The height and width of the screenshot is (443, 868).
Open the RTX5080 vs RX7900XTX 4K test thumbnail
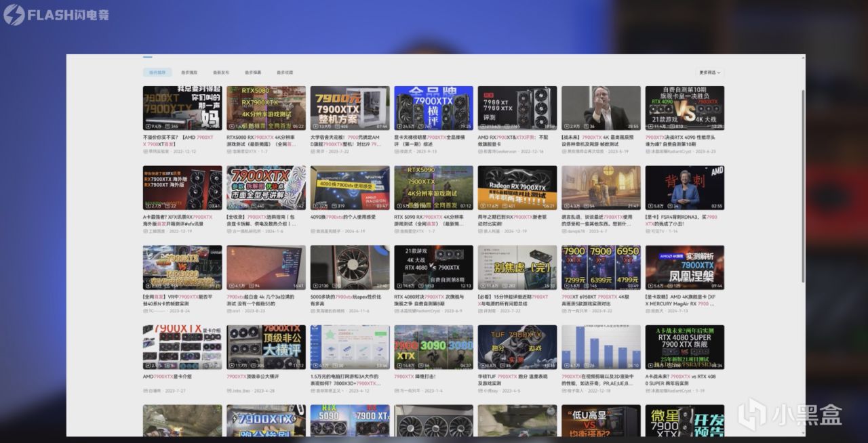tap(266, 108)
